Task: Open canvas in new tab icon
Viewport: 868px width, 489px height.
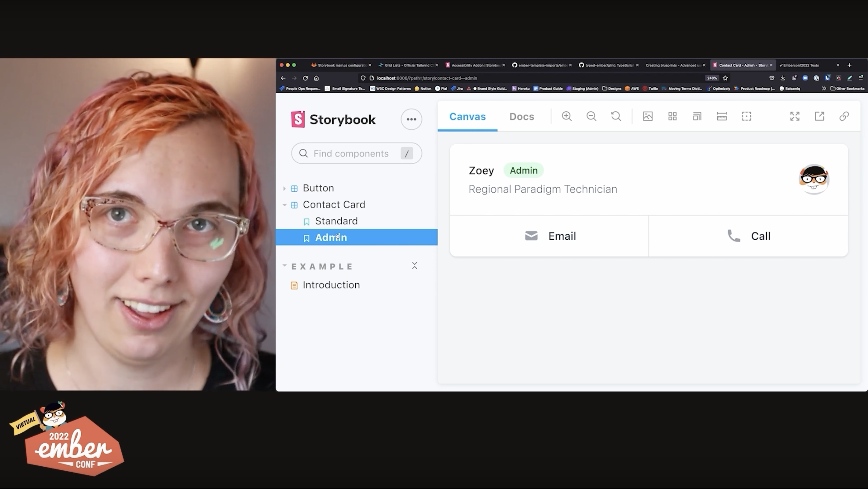Action: pos(819,116)
